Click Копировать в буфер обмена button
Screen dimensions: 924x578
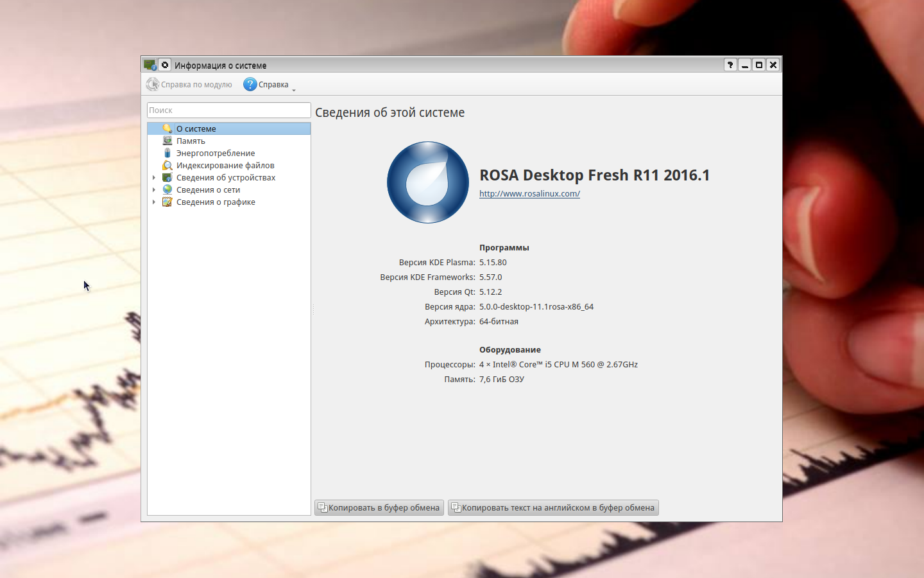[379, 507]
